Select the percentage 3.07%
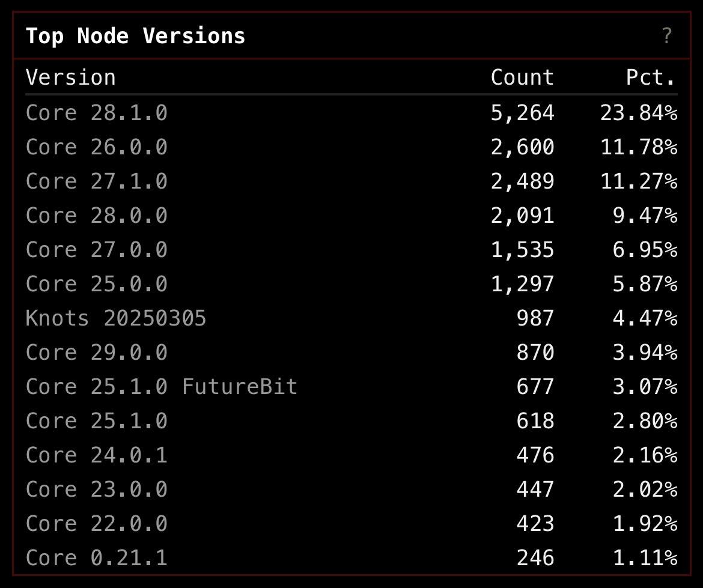Image resolution: width=703 pixels, height=588 pixels. click(x=645, y=387)
